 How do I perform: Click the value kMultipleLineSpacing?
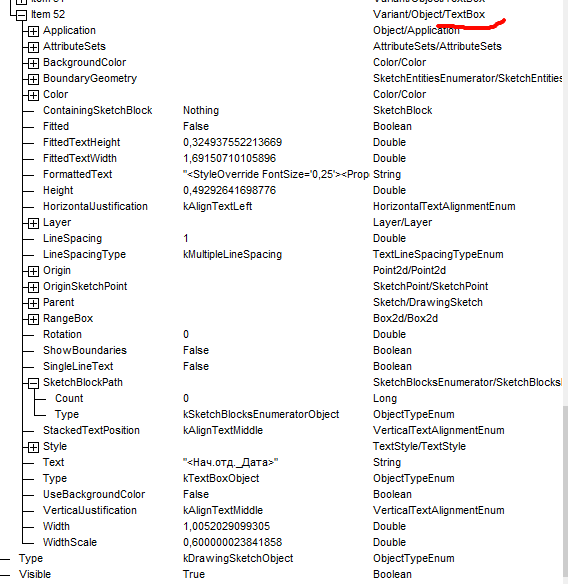click(x=232, y=255)
